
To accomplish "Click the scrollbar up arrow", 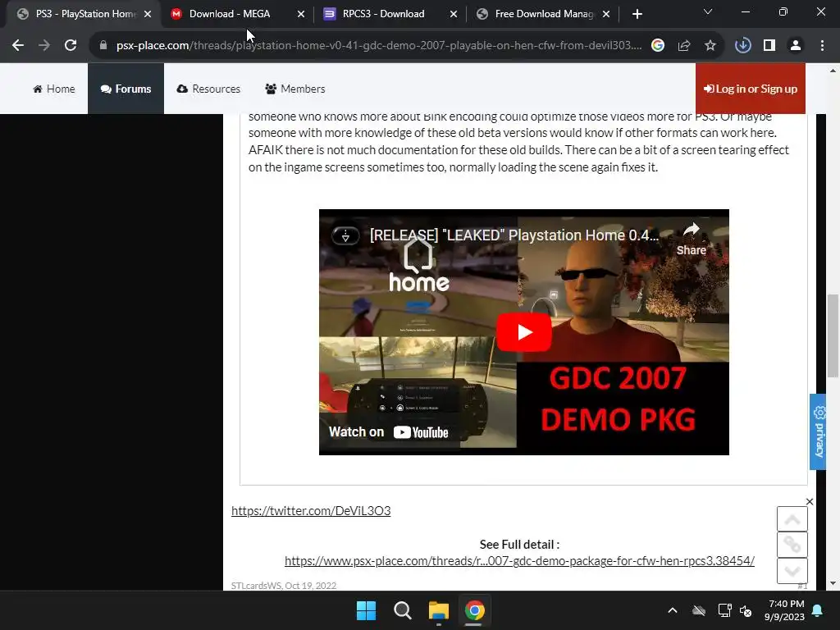I will tap(833, 71).
